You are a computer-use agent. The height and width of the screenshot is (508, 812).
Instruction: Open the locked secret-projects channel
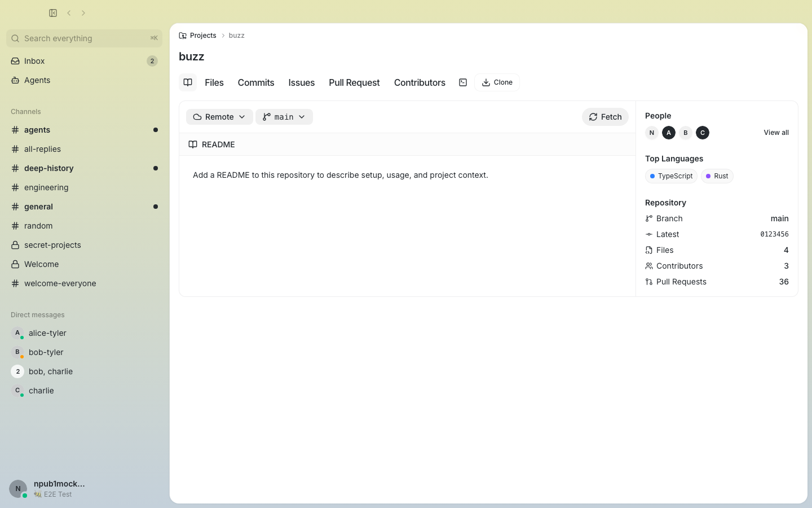coord(84,245)
